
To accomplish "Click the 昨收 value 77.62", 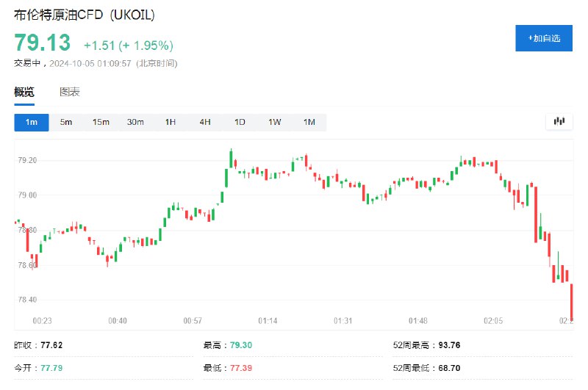I will (x=51, y=345).
